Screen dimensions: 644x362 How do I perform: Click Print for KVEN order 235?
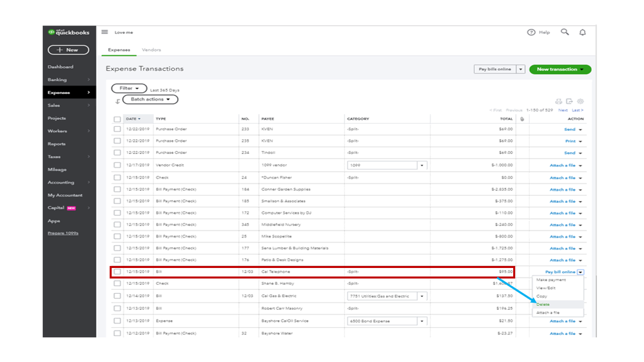click(x=570, y=141)
